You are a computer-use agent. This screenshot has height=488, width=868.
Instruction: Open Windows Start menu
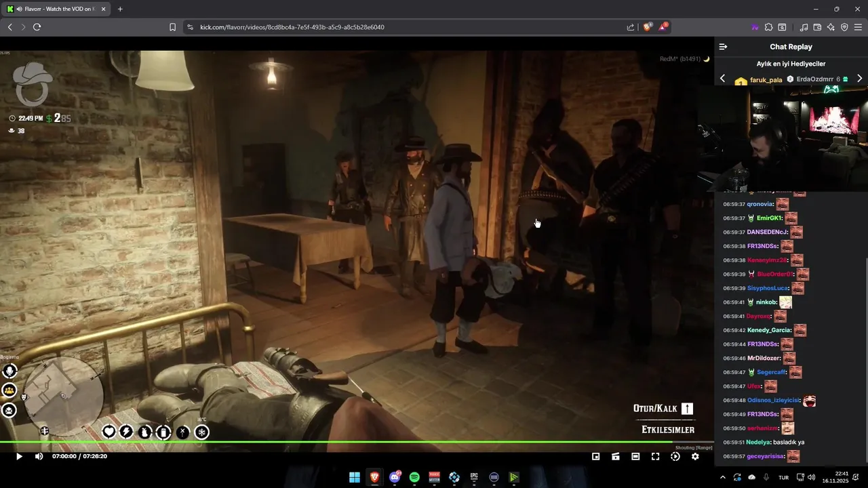click(355, 477)
